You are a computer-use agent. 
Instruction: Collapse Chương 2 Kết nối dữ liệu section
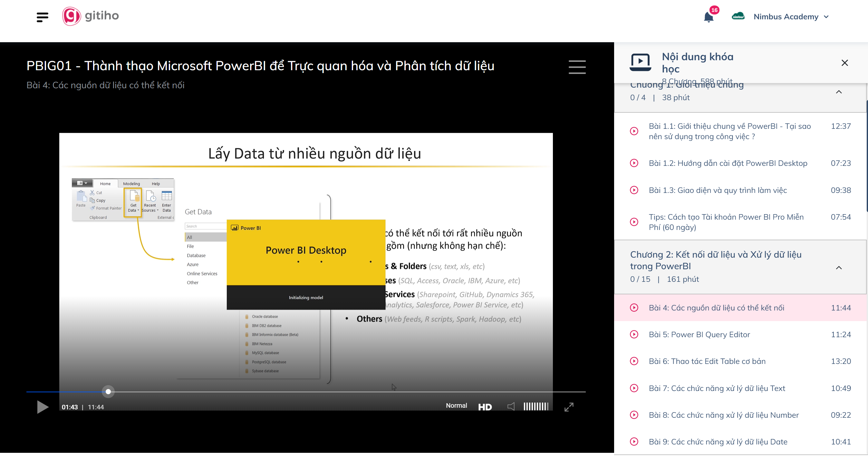(x=839, y=268)
